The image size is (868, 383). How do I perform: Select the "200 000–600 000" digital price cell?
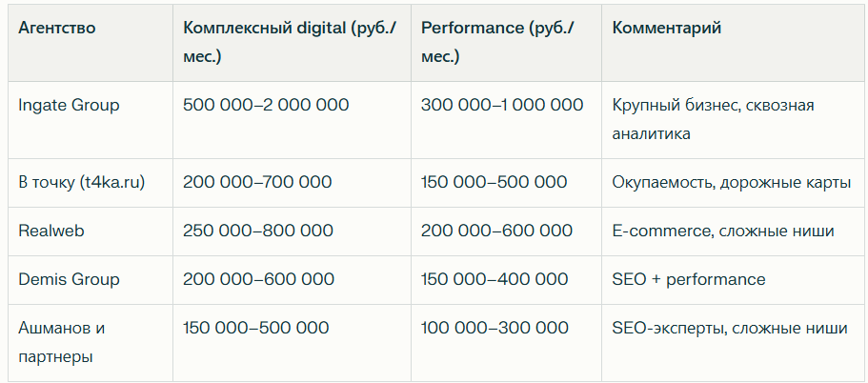[258, 279]
